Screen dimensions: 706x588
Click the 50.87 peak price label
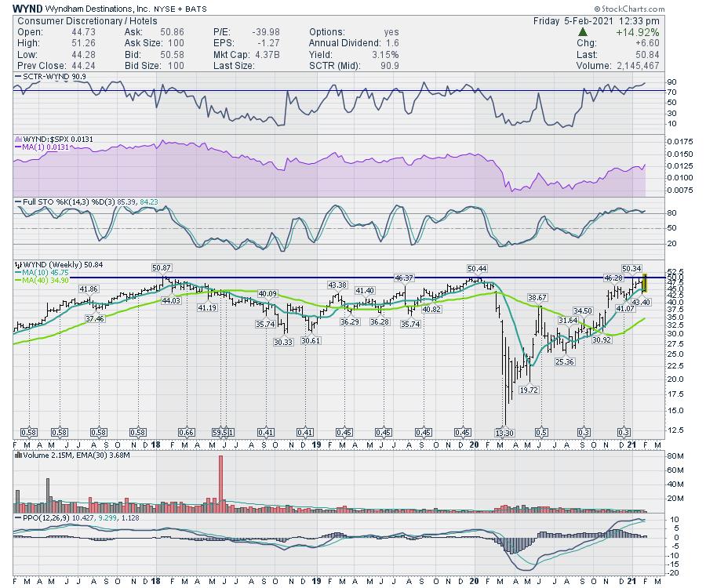pos(162,269)
